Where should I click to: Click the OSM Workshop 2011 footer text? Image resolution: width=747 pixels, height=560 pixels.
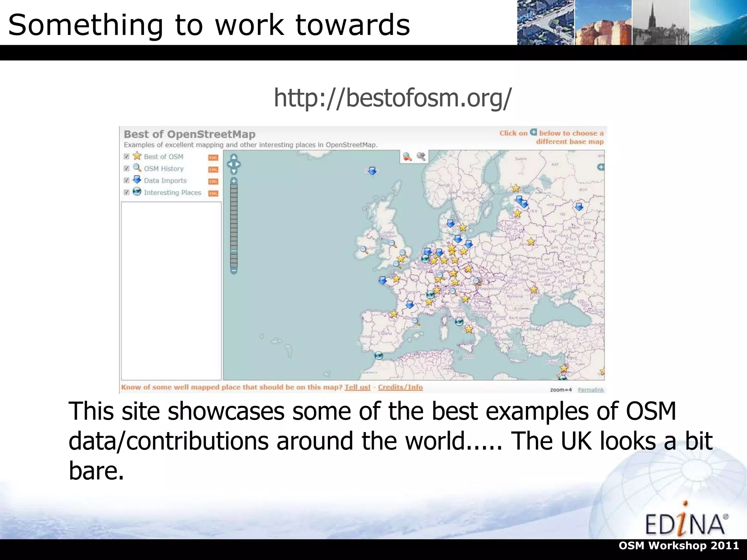coord(679,546)
